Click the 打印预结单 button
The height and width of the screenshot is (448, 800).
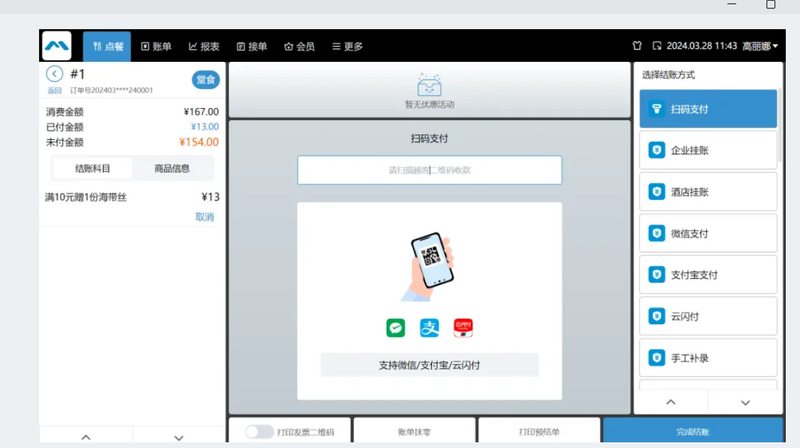pos(539,432)
